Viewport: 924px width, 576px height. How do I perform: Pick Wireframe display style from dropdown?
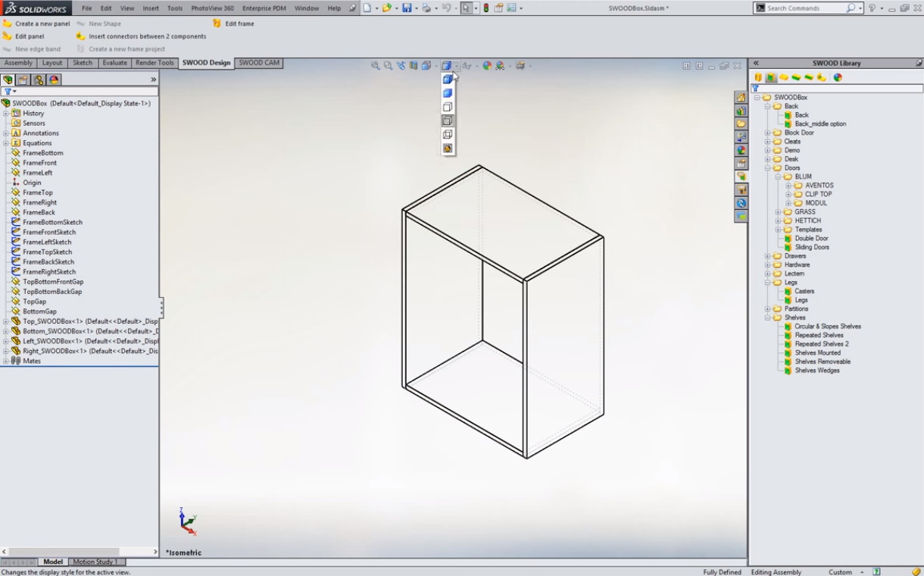(x=448, y=134)
